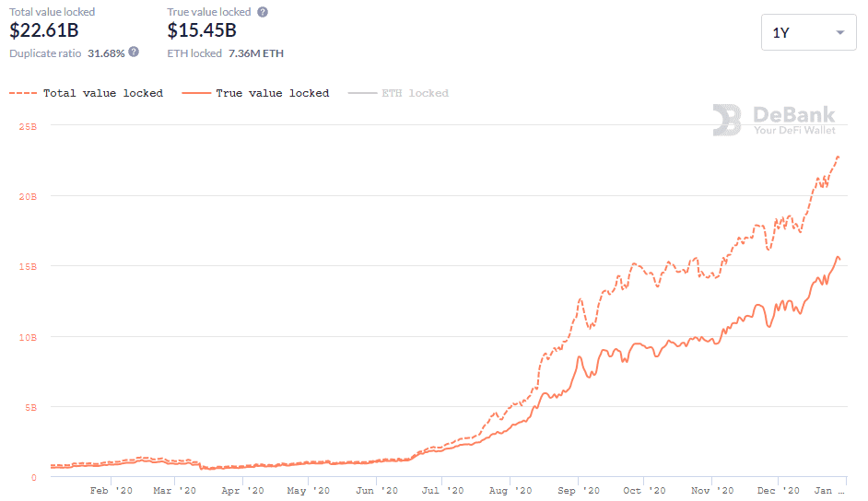Toggle Total value locked series in legend
The width and height of the screenshot is (868, 501).
pyautogui.click(x=86, y=93)
